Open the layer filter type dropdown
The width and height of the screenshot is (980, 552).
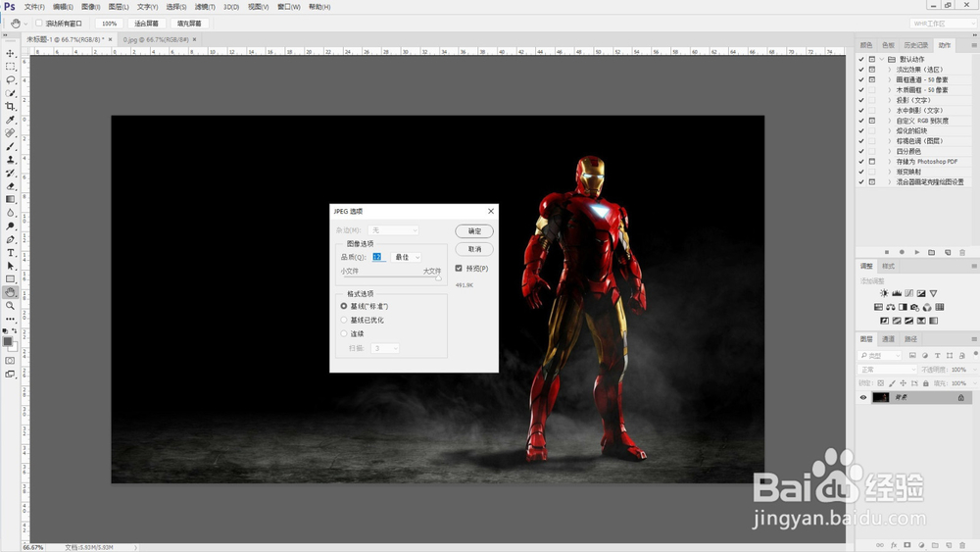(880, 356)
